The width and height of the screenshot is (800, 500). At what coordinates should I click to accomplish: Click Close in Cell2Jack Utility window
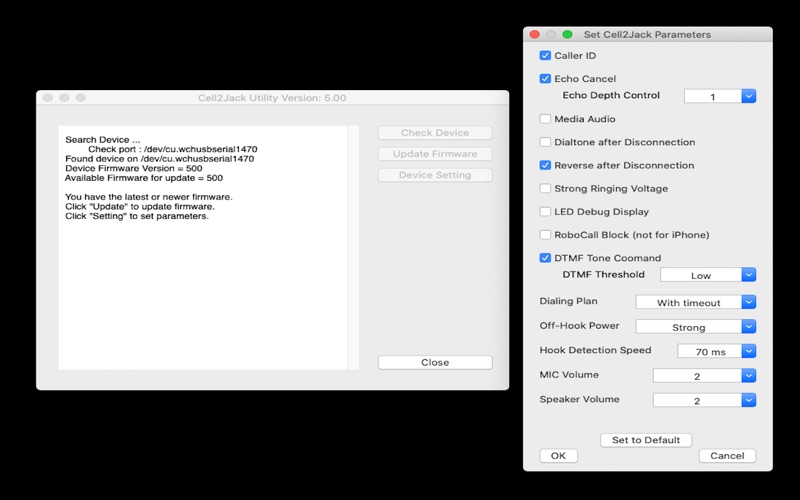tap(435, 362)
